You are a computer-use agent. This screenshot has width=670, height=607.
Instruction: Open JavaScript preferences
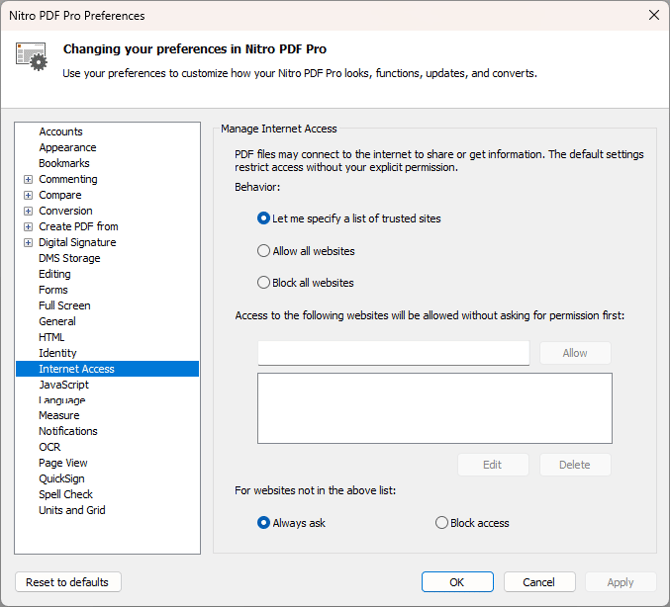click(x=64, y=385)
